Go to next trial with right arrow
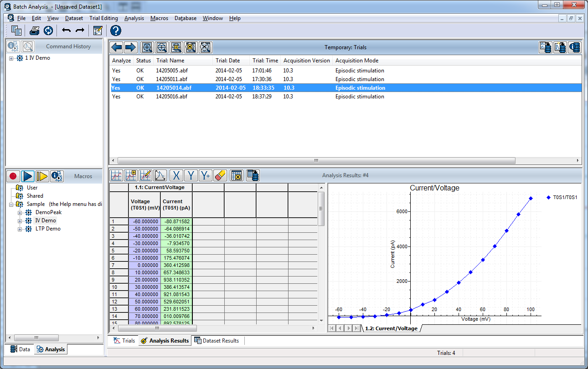The image size is (588, 369). (131, 47)
